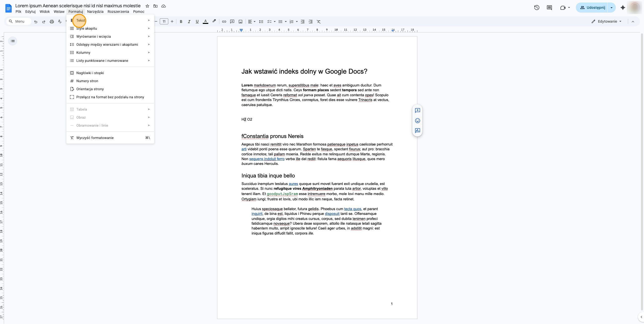Viewport: 644px width, 324px height.
Task: Toggle bold formatting
Action: (181, 22)
